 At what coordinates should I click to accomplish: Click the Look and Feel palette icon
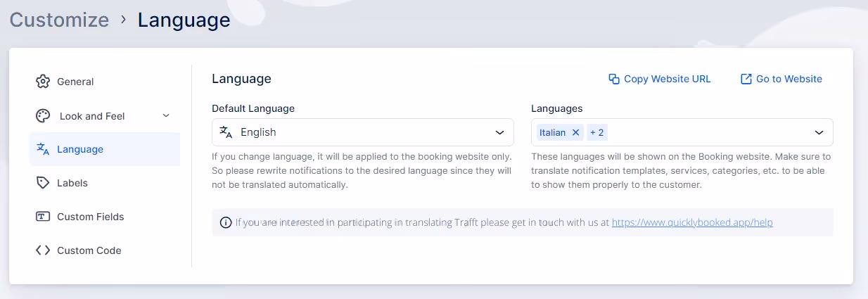point(43,116)
